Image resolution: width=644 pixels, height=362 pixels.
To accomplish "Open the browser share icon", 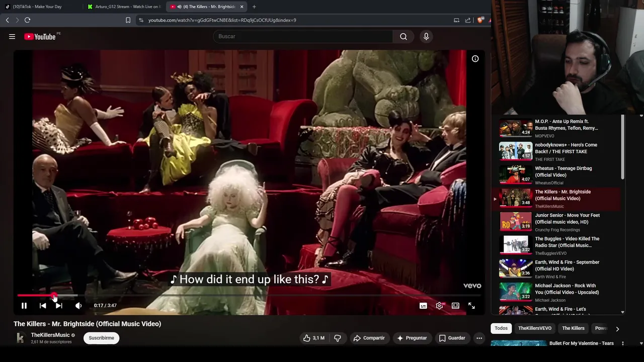I will (468, 20).
